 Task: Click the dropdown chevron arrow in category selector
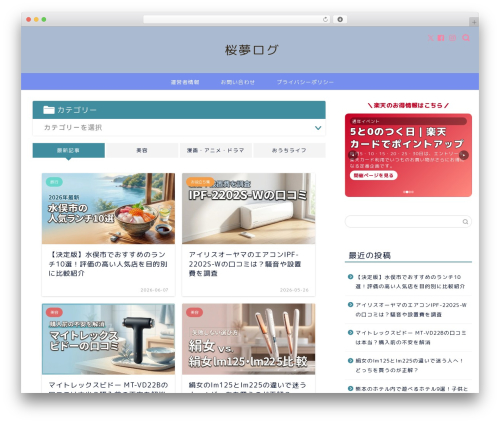coord(318,128)
